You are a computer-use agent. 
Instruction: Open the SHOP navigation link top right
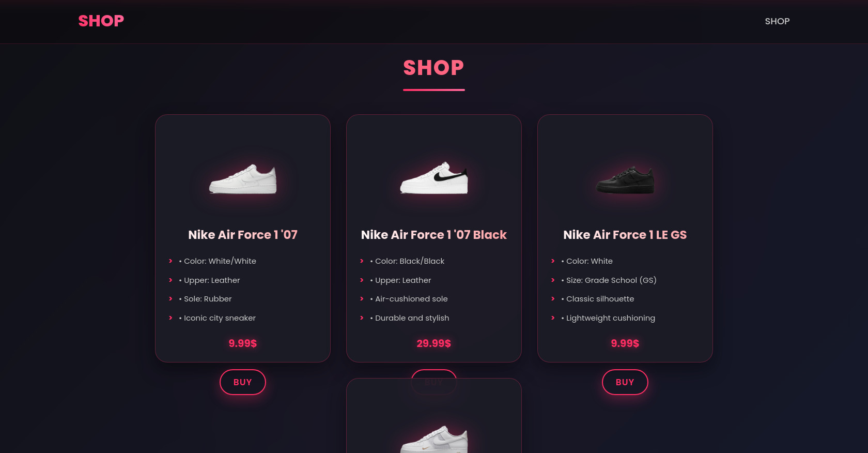click(x=777, y=21)
